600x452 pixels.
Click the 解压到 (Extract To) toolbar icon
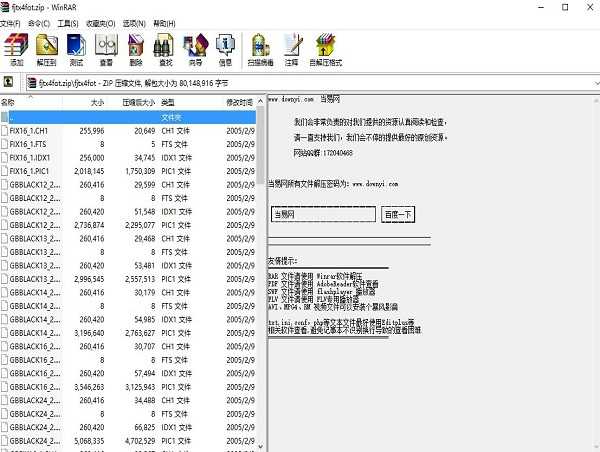47,47
